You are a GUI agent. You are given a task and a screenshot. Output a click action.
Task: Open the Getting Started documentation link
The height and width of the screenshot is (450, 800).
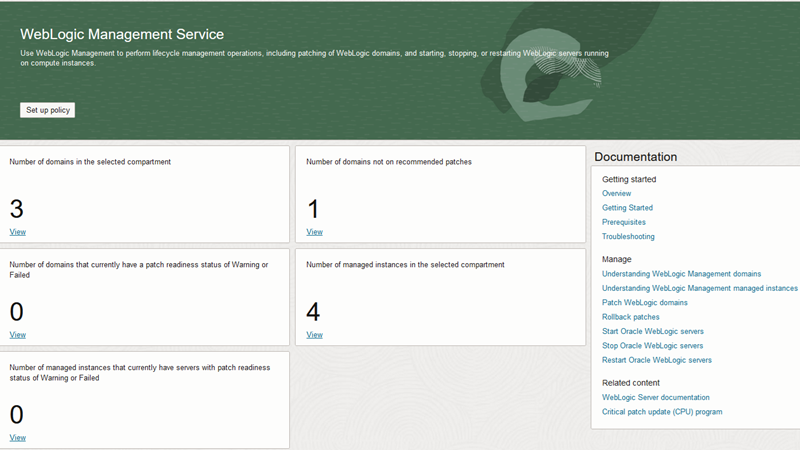point(628,208)
